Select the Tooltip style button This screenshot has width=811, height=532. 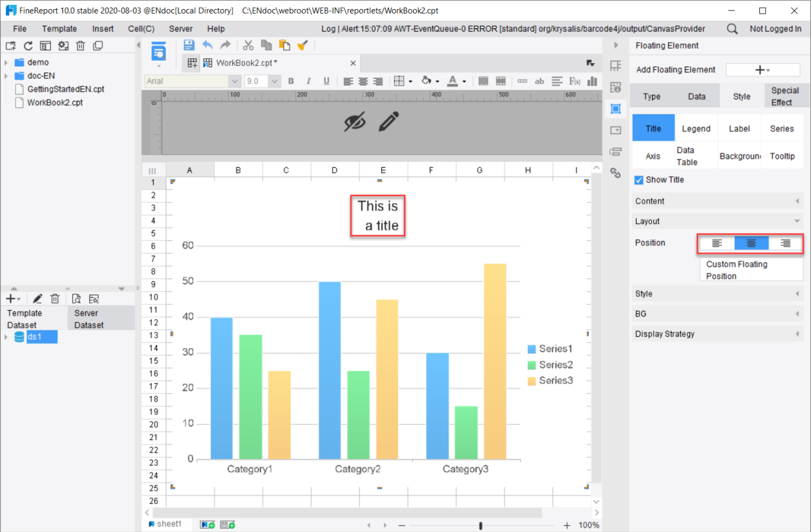783,156
